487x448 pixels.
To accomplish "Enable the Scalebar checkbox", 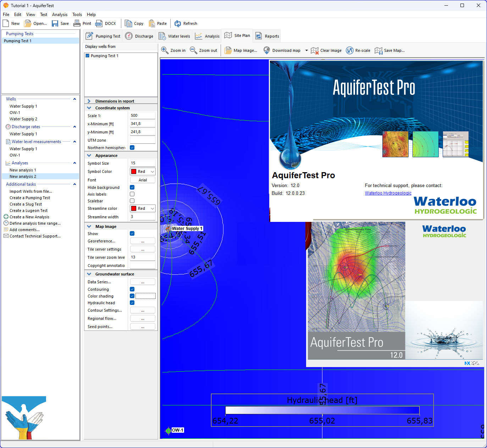I will (x=132, y=201).
